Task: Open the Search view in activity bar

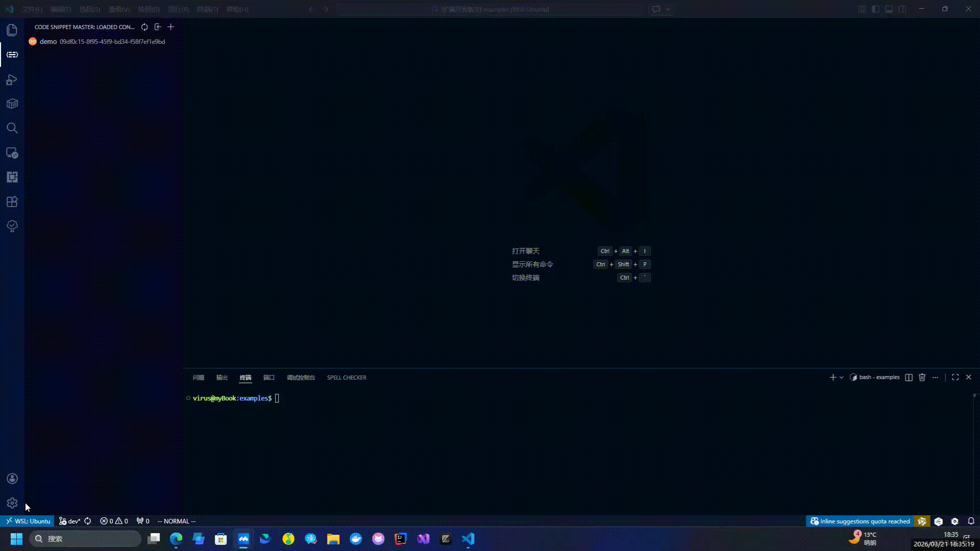Action: point(12,128)
